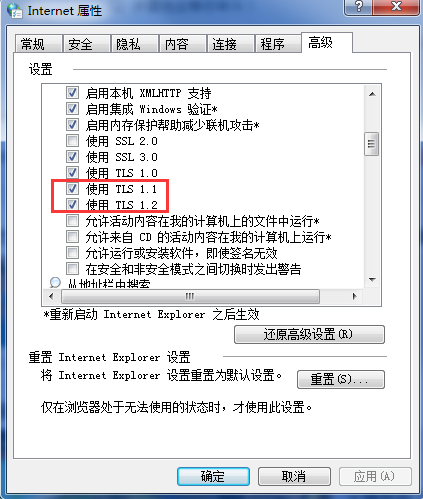Click the Internet Properties title bar icon

[15, 10]
